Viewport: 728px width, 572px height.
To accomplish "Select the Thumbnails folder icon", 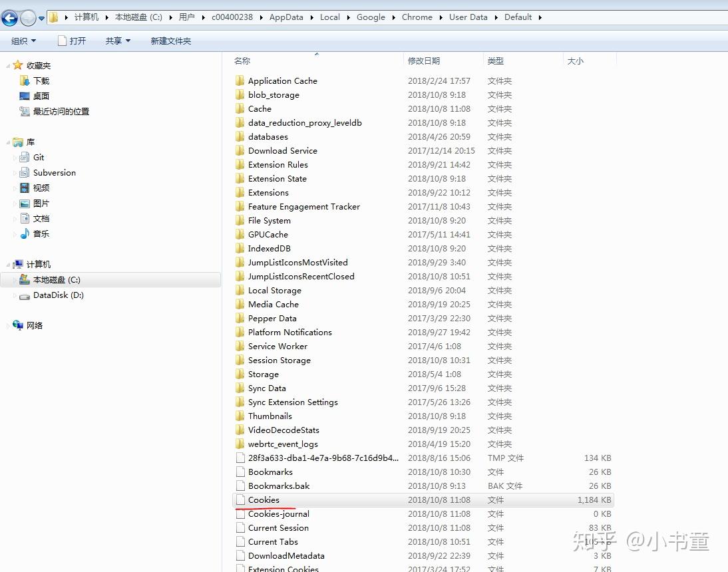I will [240, 416].
